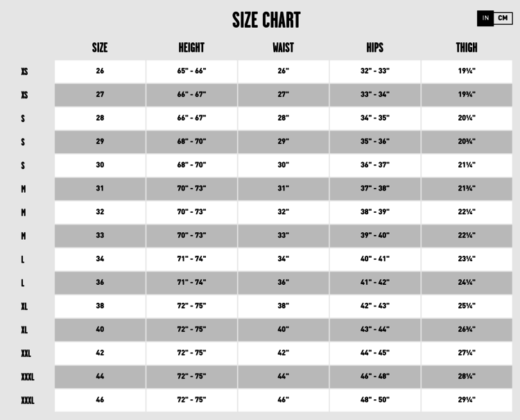
Task: Click the hips value 37" - 38"
Action: tap(375, 188)
